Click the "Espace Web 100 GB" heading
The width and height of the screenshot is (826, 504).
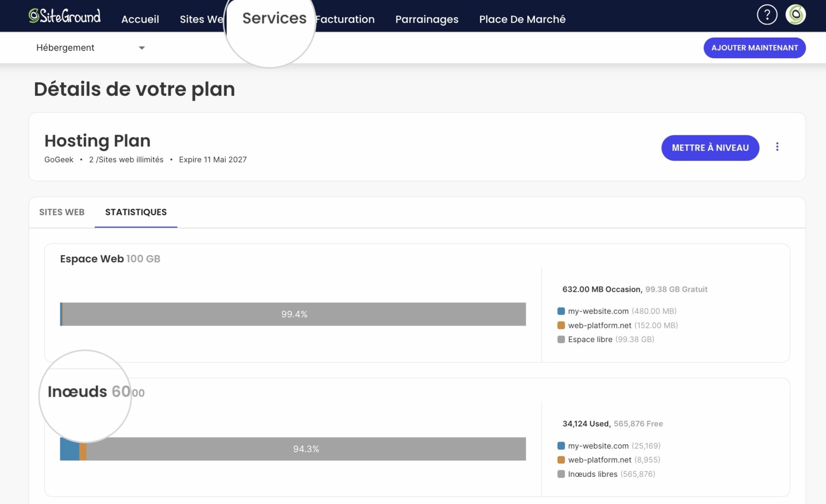coord(110,259)
